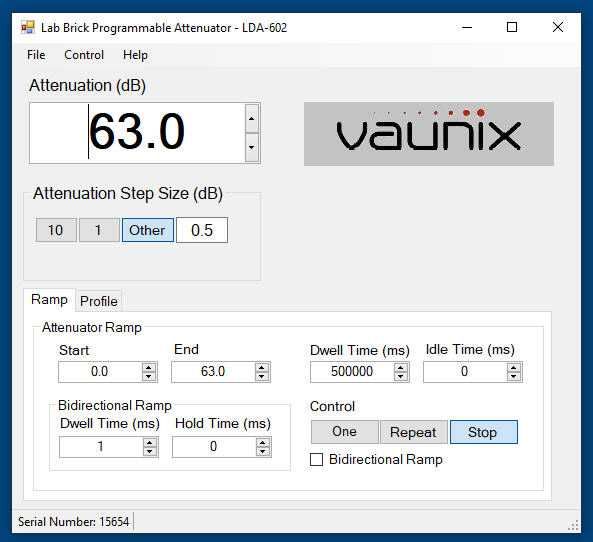Click the ramp Start value field
The height and width of the screenshot is (542, 593).
point(100,372)
